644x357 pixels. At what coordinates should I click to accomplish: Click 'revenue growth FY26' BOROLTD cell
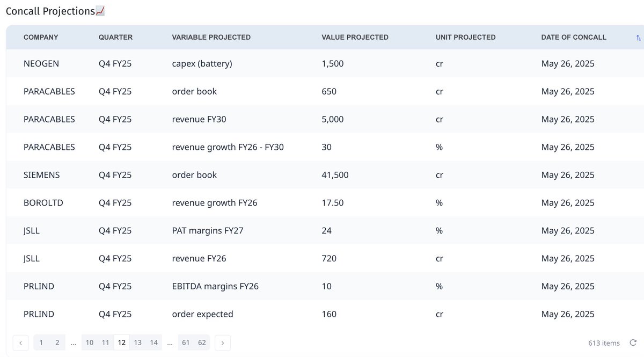point(215,203)
